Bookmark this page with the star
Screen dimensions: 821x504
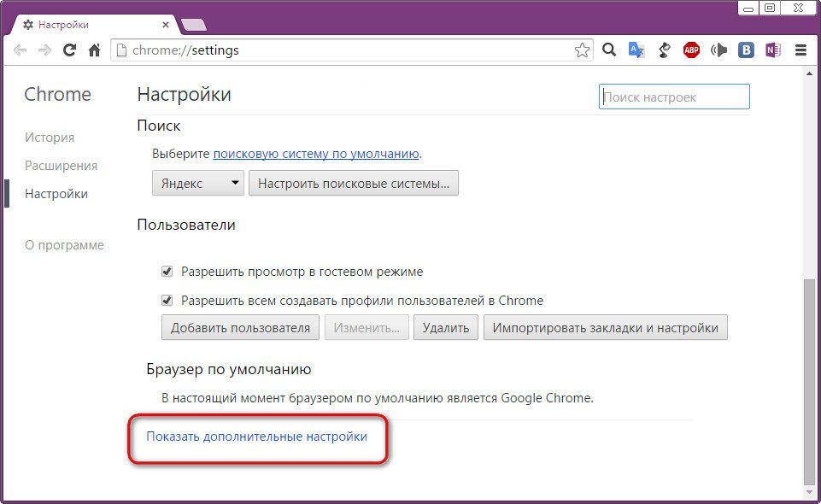582,50
